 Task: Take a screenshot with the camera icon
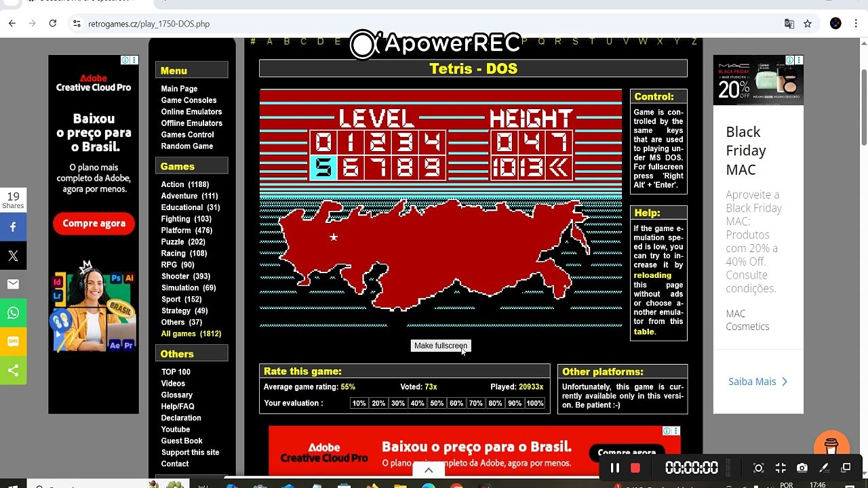[802, 468]
